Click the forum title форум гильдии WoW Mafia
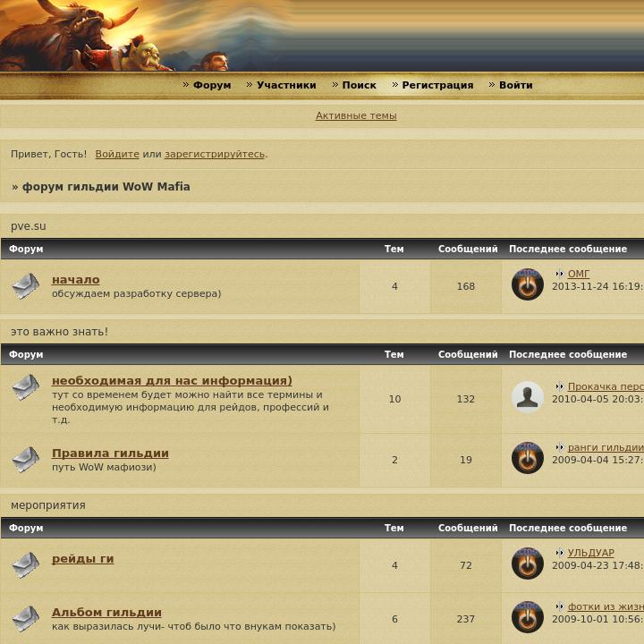The height and width of the screenshot is (644, 644). (106, 187)
